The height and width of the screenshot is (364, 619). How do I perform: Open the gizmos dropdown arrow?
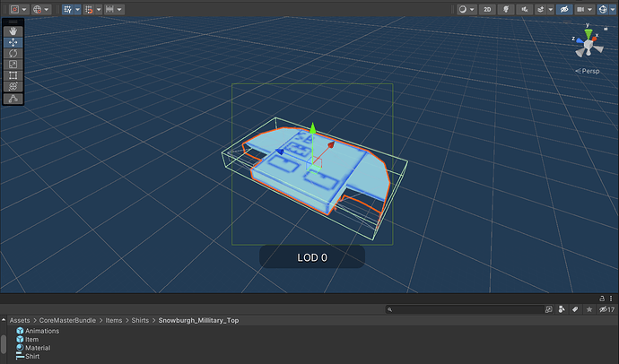(613, 10)
